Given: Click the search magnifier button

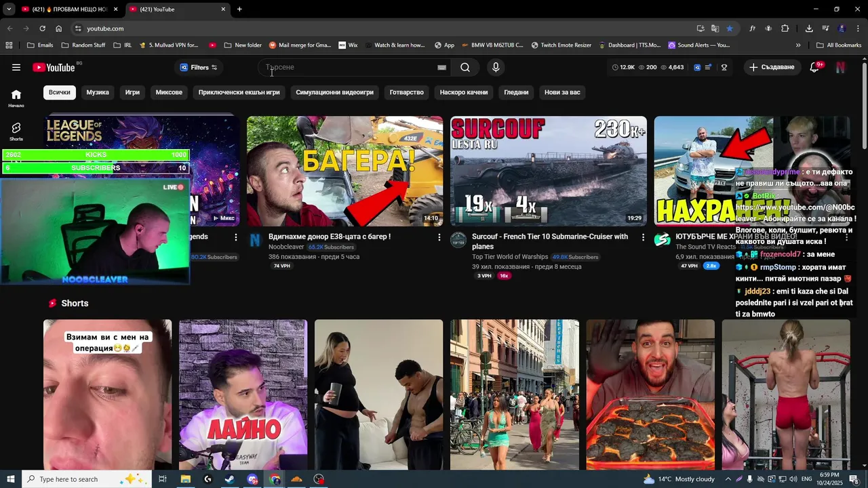Looking at the screenshot, I should [465, 67].
